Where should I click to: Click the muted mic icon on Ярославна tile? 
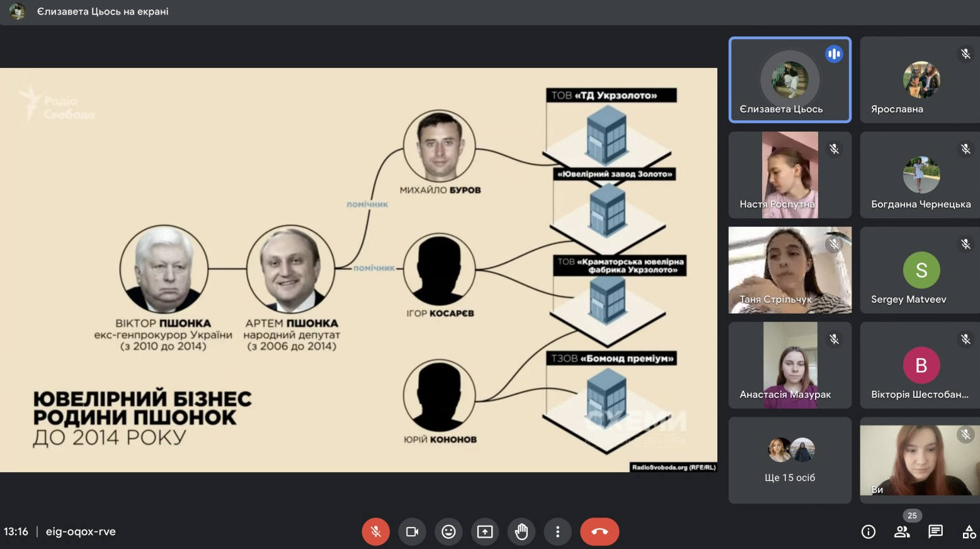[966, 54]
